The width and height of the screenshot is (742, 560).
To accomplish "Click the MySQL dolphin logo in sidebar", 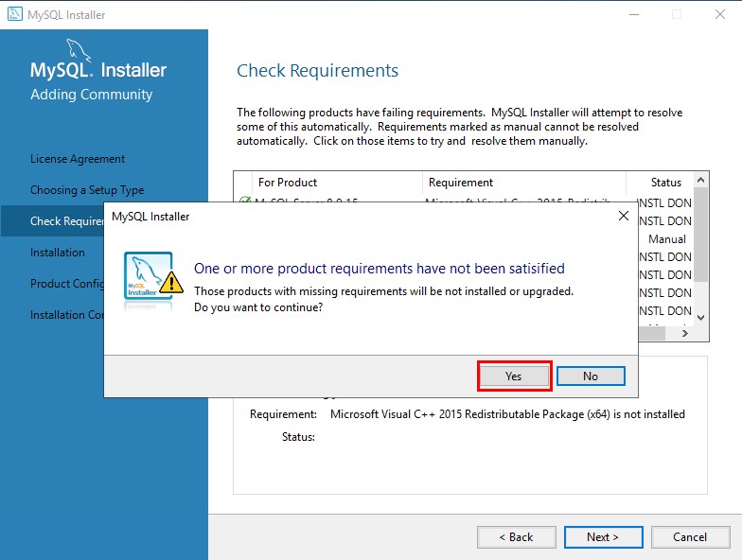I will point(79,51).
